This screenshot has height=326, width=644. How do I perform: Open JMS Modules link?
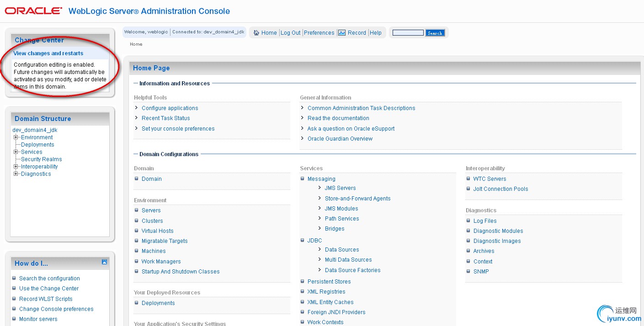click(341, 209)
